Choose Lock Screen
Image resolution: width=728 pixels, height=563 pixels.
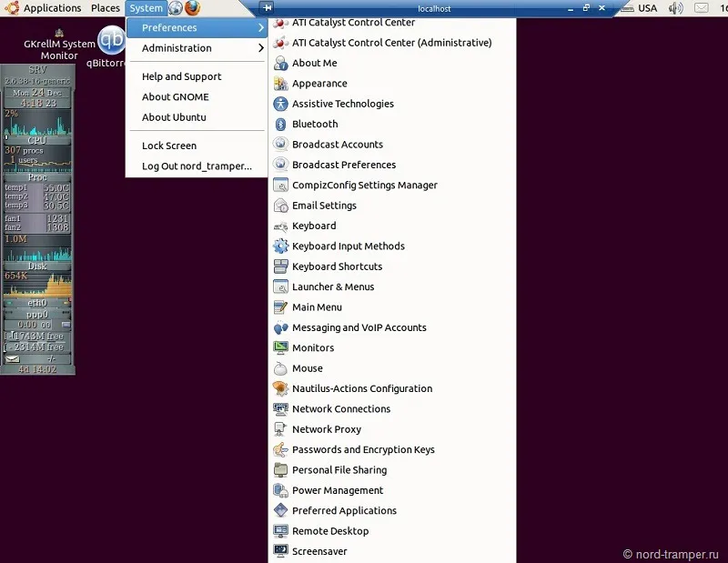(x=169, y=146)
